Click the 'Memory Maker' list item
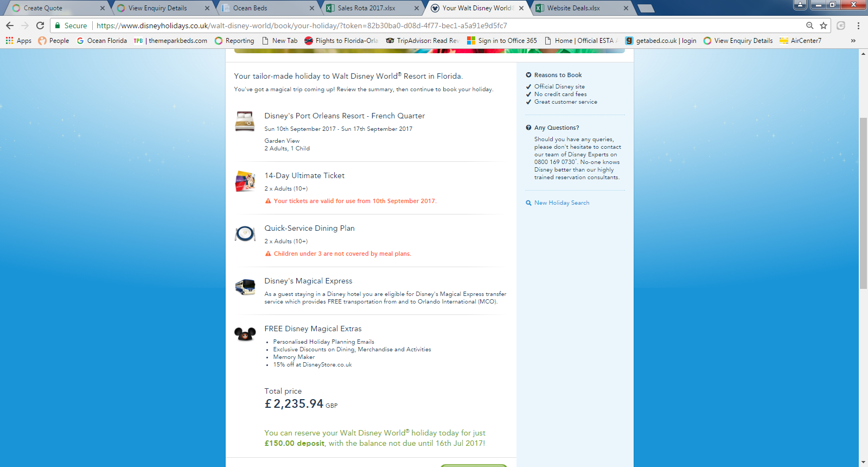 point(294,357)
